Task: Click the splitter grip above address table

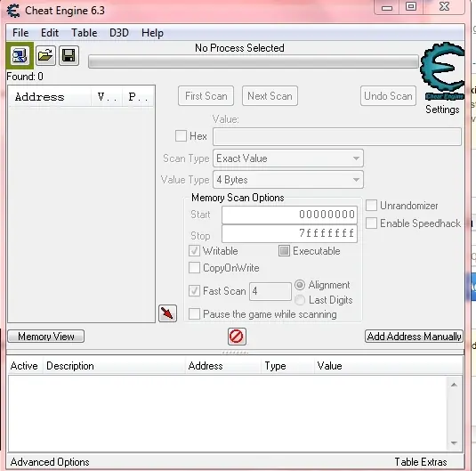Action: pos(235,353)
